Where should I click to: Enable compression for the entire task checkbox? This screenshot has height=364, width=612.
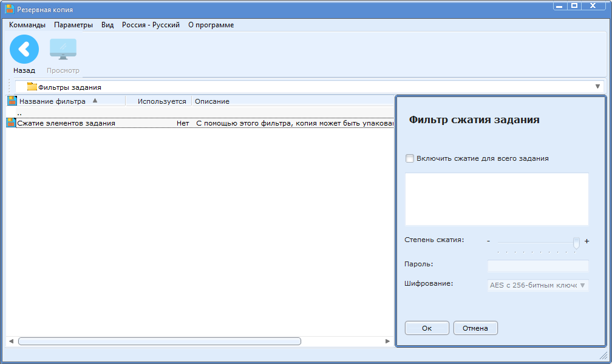(410, 158)
